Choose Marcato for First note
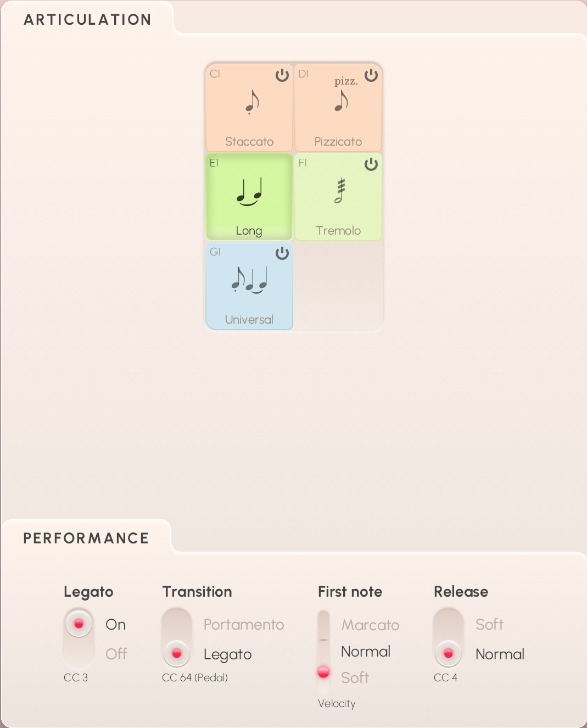 [x=370, y=625]
